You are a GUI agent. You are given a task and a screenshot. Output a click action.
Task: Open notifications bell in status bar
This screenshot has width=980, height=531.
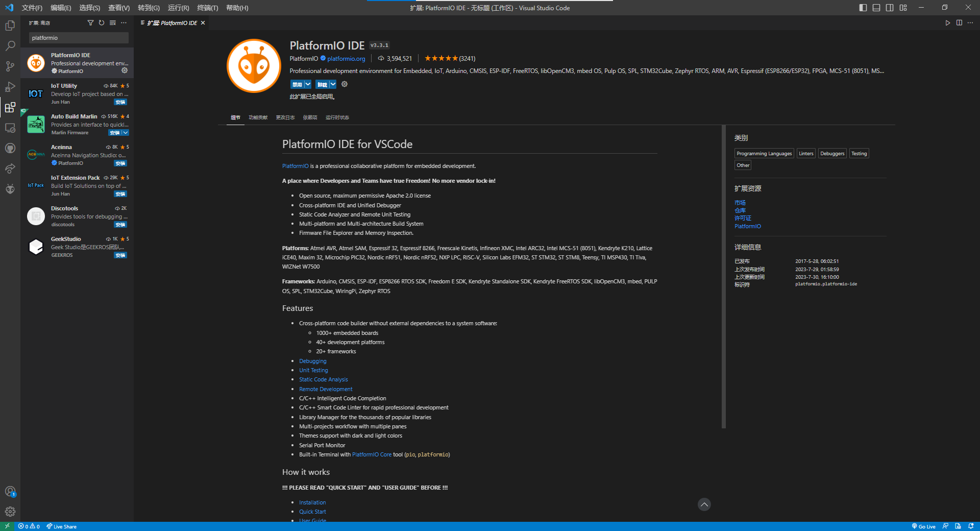pos(971,526)
